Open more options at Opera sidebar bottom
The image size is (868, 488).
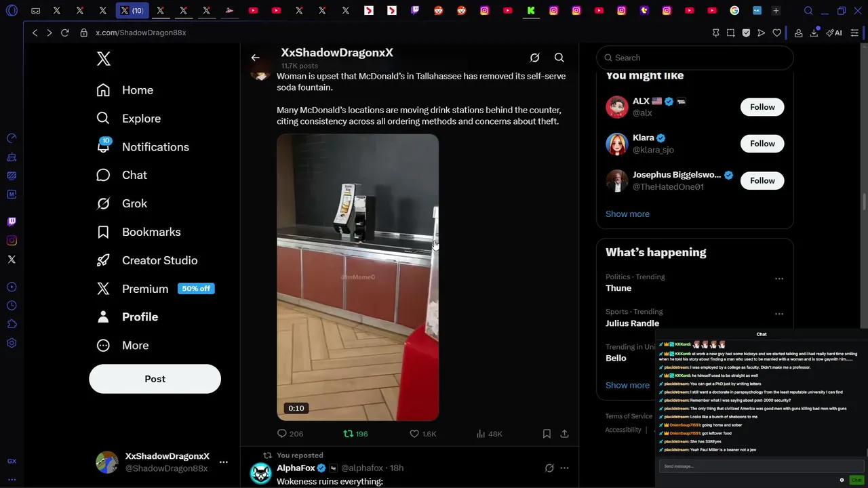(x=12, y=479)
